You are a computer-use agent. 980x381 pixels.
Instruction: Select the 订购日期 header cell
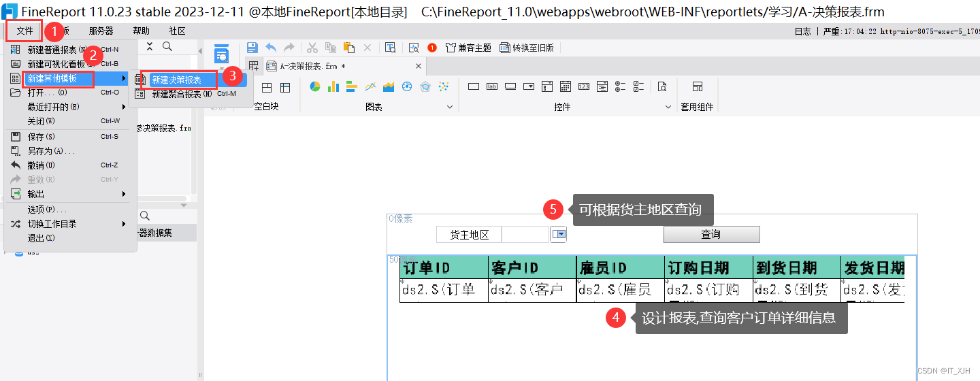pos(708,267)
